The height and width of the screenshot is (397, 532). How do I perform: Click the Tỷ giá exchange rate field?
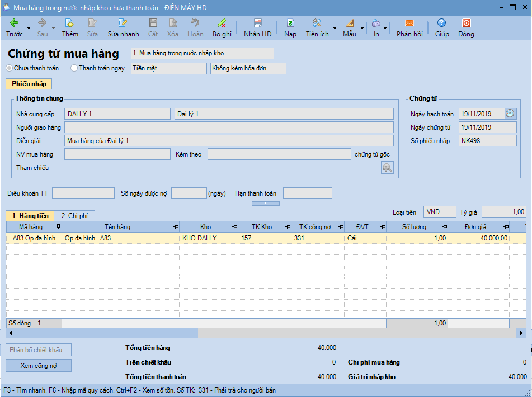[x=504, y=212]
